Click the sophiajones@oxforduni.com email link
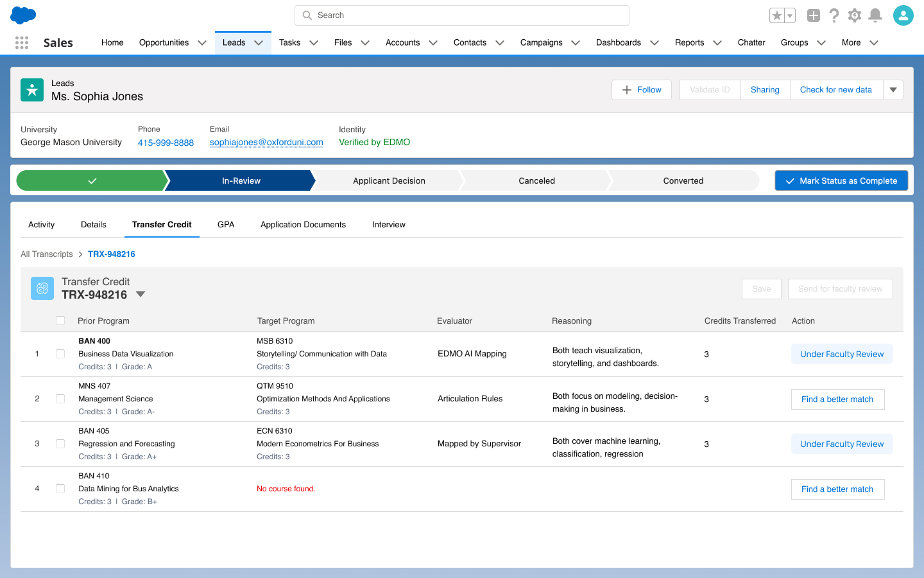Screen dimensions: 924x578 [266, 143]
